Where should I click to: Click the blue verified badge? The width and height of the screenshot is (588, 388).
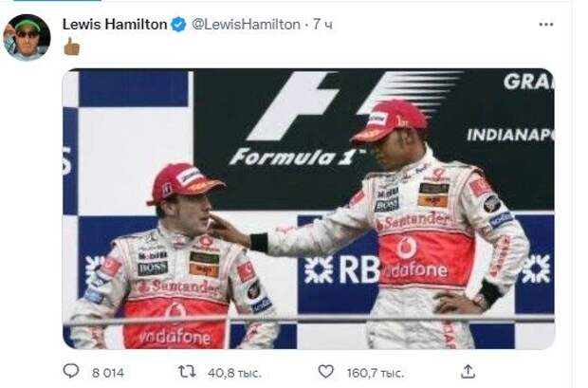pos(178,25)
